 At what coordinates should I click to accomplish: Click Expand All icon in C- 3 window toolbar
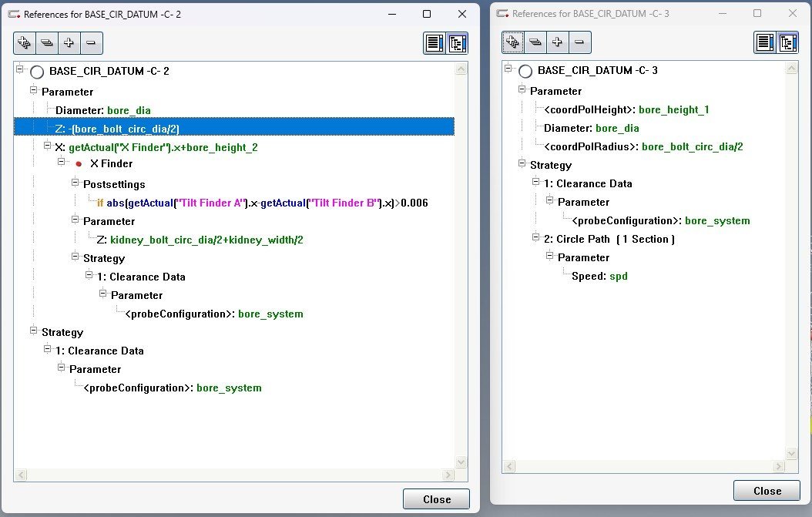coord(512,42)
